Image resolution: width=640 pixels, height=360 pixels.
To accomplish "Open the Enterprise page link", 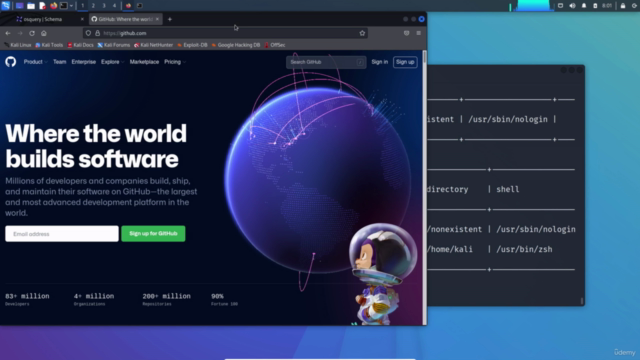I will click(84, 62).
